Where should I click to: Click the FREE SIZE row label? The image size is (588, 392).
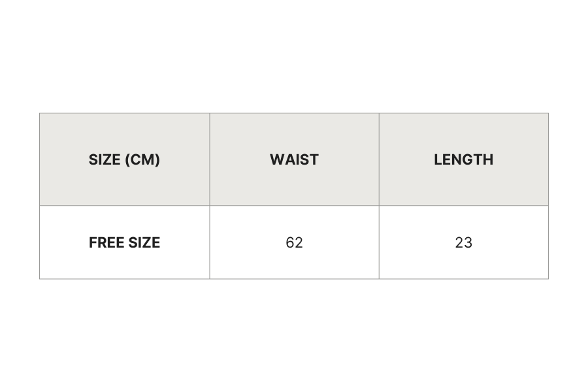pyautogui.click(x=124, y=242)
